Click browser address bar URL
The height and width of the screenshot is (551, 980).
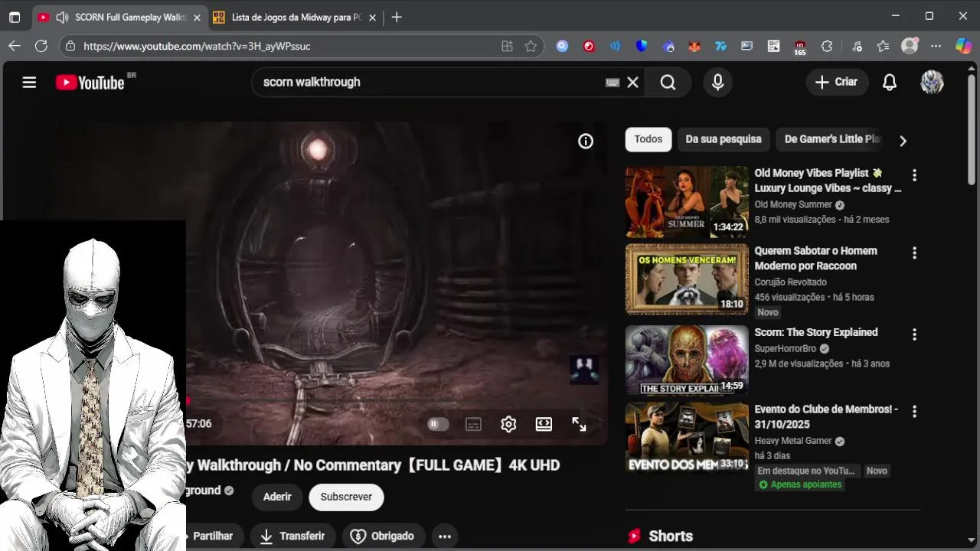[x=197, y=46]
